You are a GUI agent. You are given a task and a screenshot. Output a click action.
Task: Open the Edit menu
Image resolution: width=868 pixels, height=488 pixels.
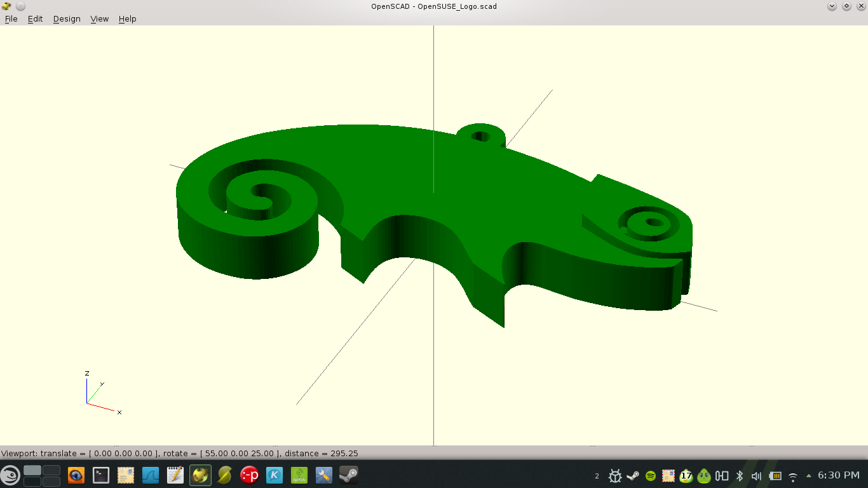click(x=35, y=19)
